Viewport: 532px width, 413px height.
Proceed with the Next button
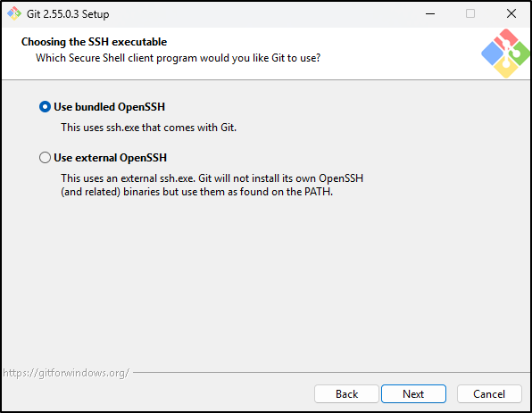coord(413,393)
